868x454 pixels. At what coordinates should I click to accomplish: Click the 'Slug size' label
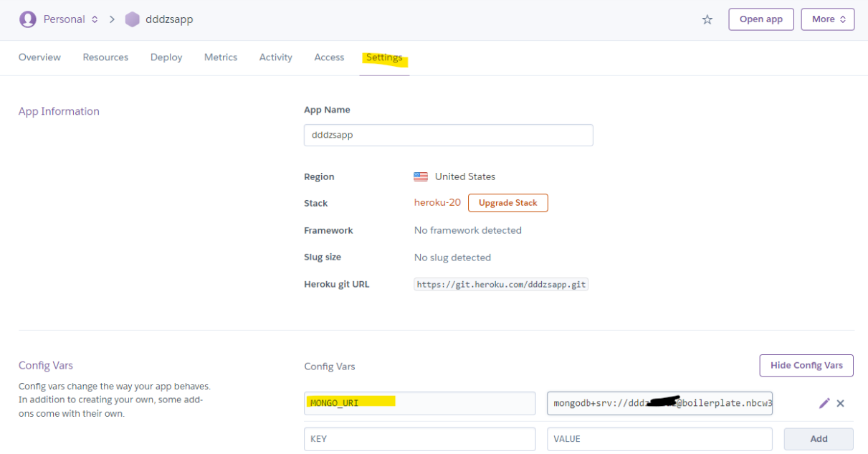tap(323, 257)
